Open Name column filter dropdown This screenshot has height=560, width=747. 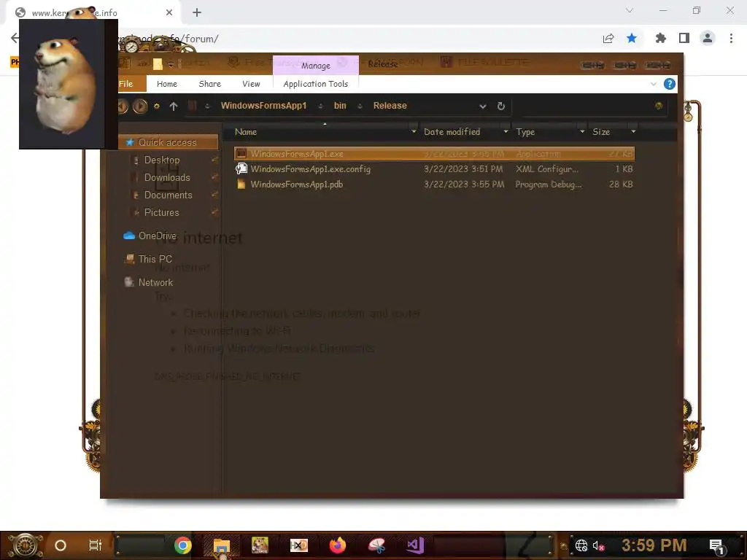pyautogui.click(x=414, y=131)
